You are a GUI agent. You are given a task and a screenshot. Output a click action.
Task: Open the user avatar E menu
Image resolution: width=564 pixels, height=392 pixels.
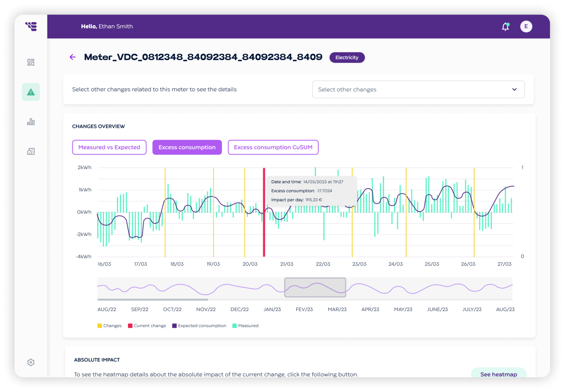point(526,26)
